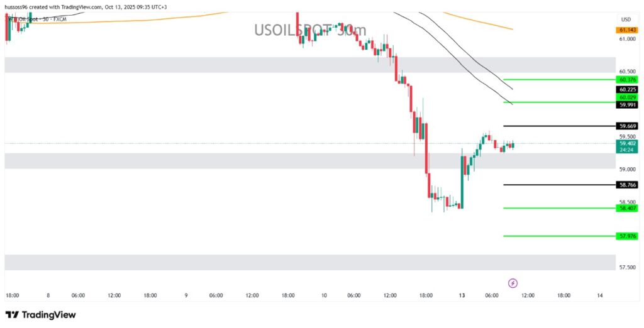Click the black 60.225 price label
The width and height of the screenshot is (644, 328).
click(627, 89)
